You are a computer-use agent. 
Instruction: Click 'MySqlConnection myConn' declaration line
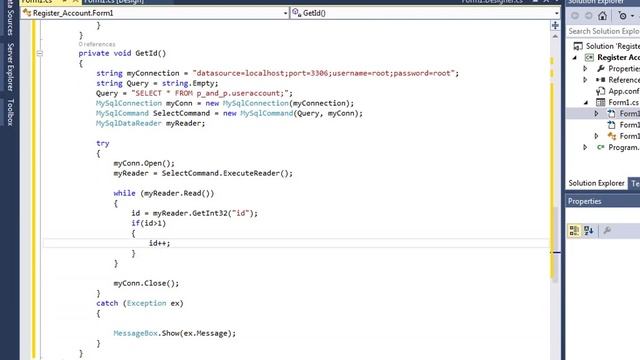pos(225,103)
